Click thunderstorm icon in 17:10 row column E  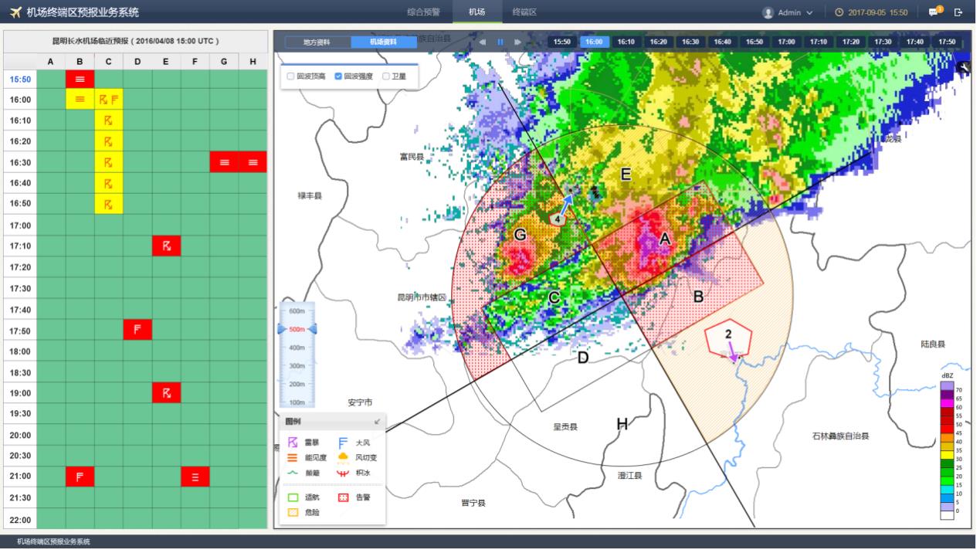166,246
